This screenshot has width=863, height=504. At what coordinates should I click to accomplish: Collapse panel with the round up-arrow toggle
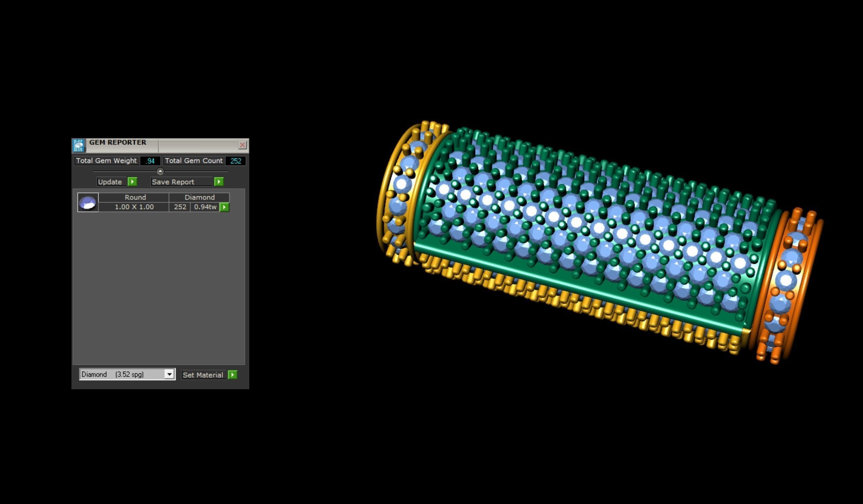[160, 171]
